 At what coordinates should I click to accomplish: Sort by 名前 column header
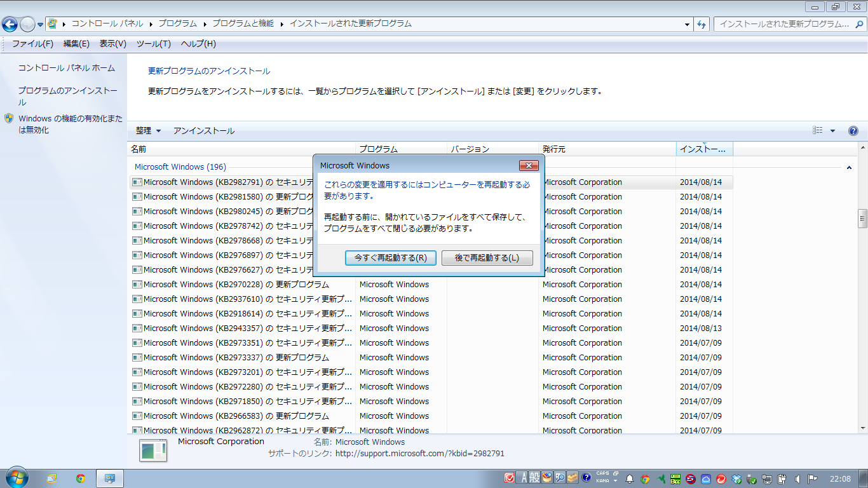(x=241, y=149)
